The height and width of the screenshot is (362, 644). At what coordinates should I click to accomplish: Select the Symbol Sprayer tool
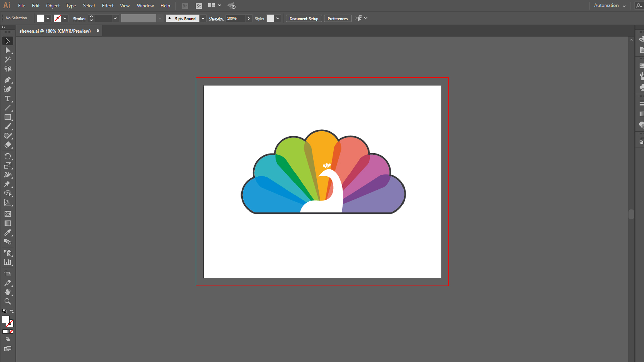click(8, 253)
